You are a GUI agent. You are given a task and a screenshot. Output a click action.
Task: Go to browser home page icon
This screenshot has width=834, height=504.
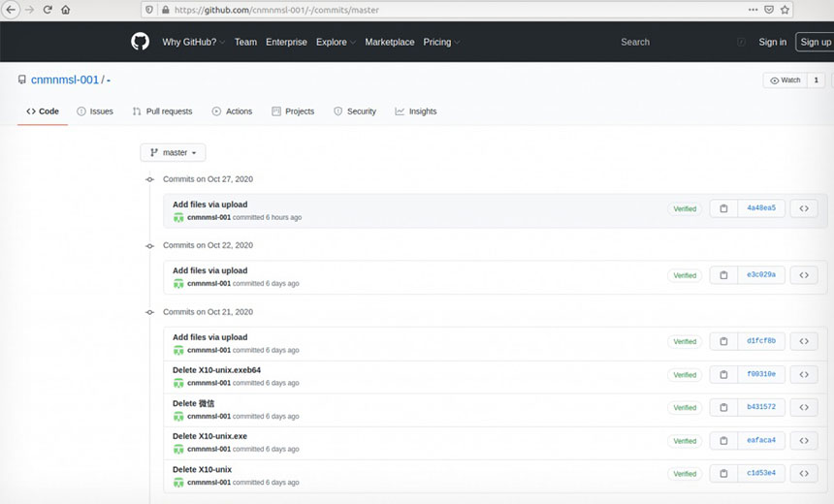(66, 10)
